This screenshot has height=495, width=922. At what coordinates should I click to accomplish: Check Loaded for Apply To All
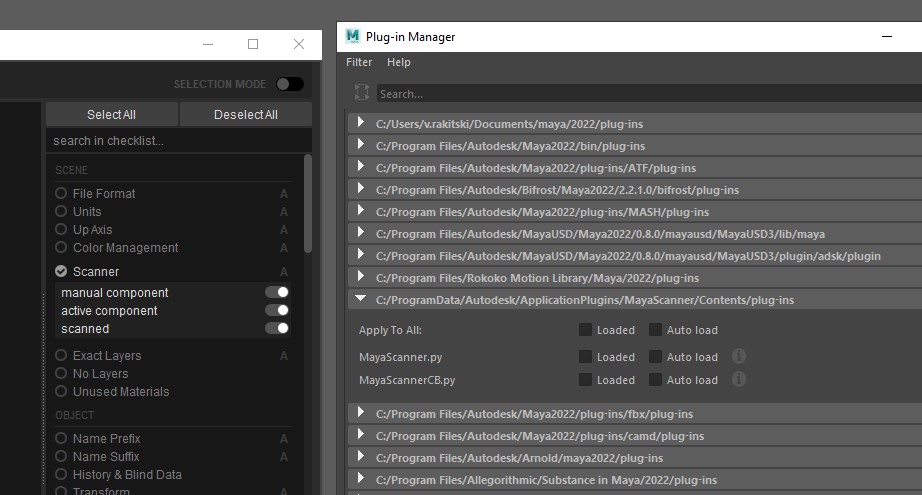pos(585,330)
